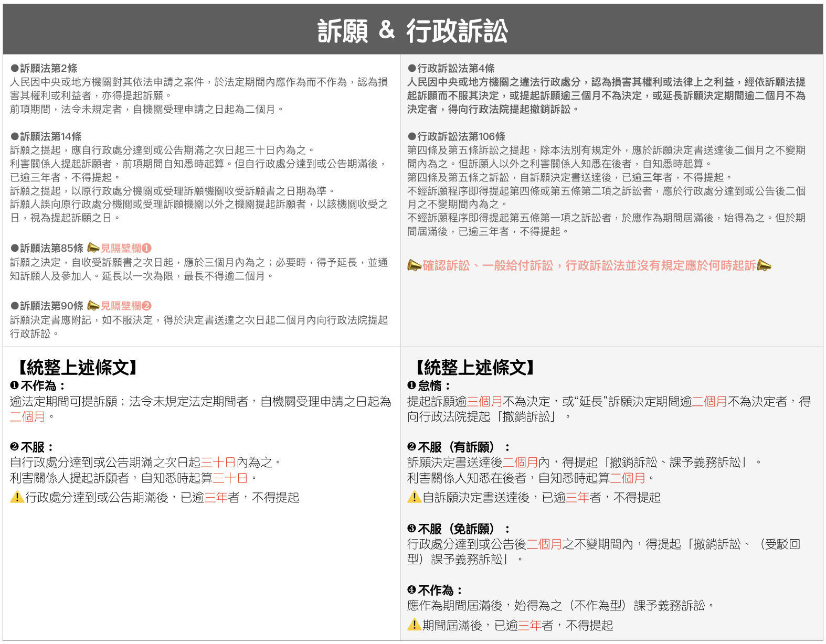Image resolution: width=826 pixels, height=644 pixels.
Task: Click the ❹ bullet next to 不作為
Action: (411, 590)
